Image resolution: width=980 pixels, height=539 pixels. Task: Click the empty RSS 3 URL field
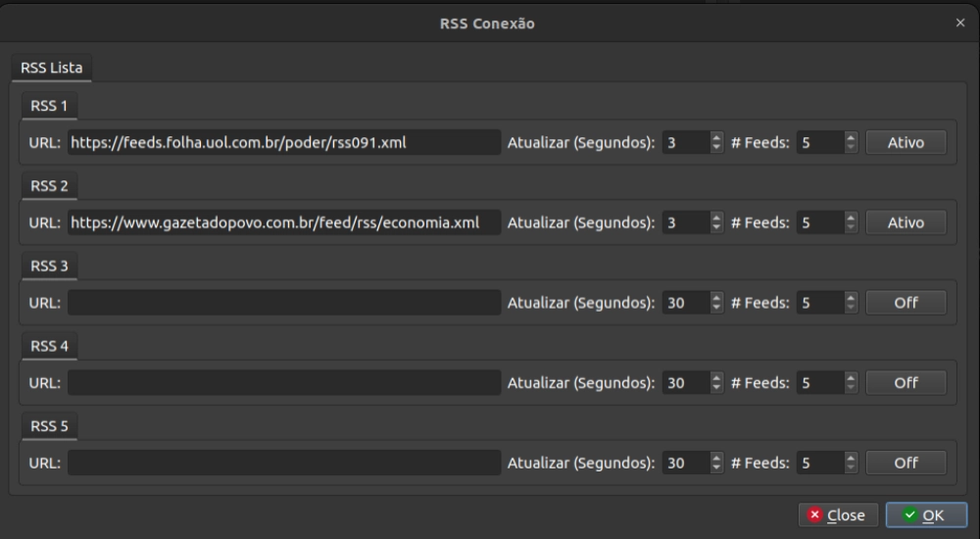[x=283, y=303]
